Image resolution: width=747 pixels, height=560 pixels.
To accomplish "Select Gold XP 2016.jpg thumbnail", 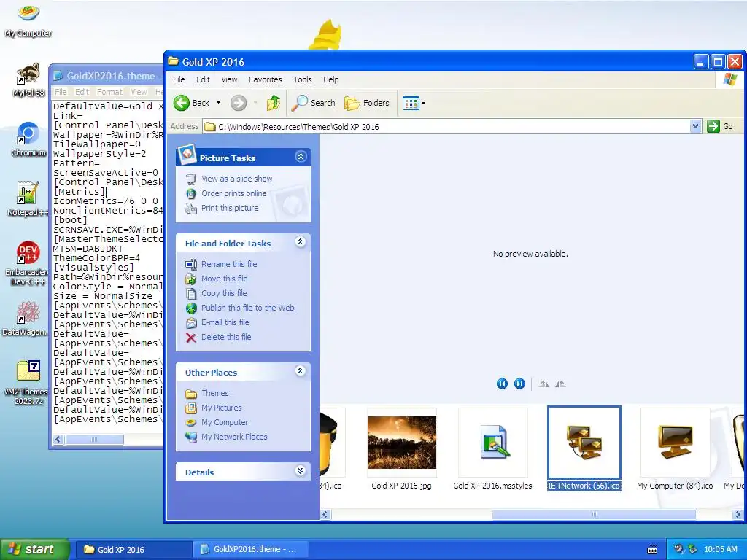I will 402,443.
